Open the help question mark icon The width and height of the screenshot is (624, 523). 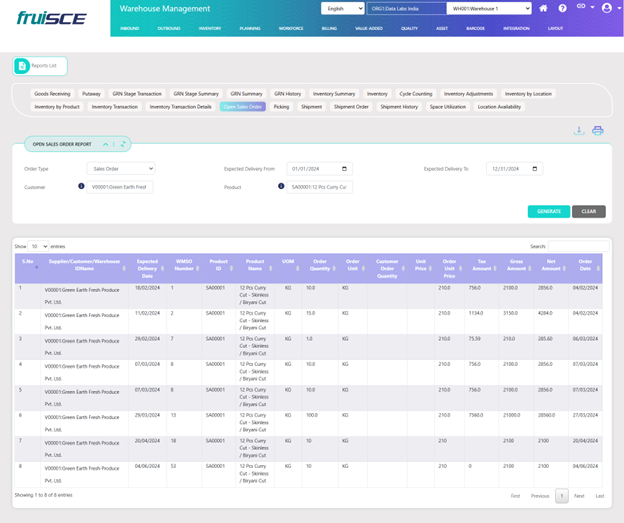[x=562, y=8]
